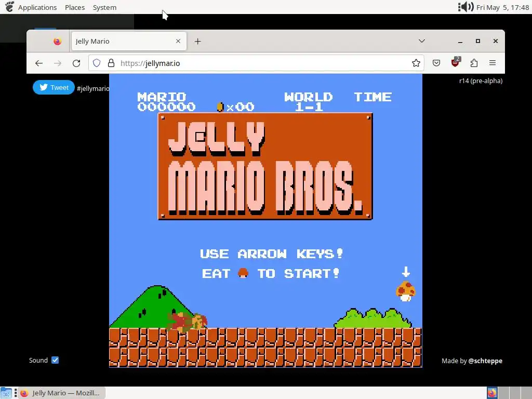This screenshot has width=532, height=399.
Task: Close the Firefox window
Action: click(495, 41)
